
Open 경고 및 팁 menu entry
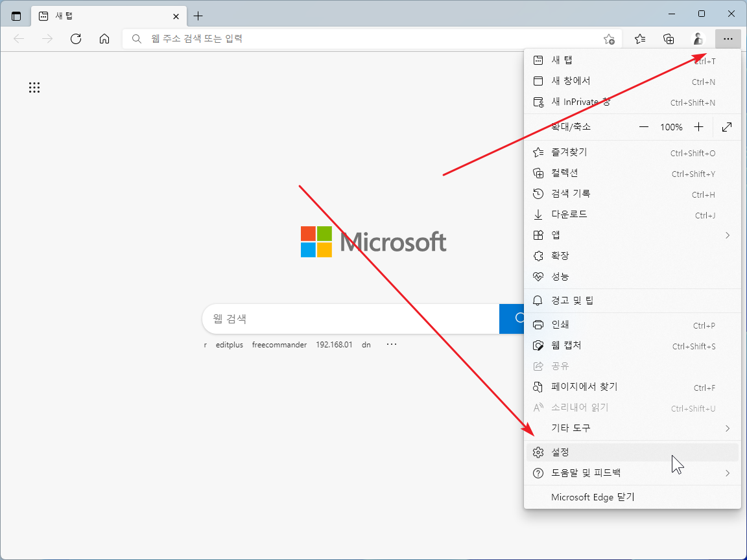click(x=632, y=301)
